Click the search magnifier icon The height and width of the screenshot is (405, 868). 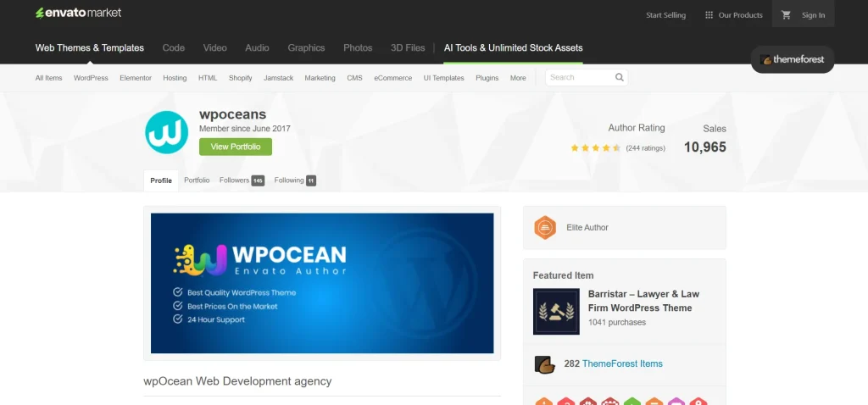620,77
